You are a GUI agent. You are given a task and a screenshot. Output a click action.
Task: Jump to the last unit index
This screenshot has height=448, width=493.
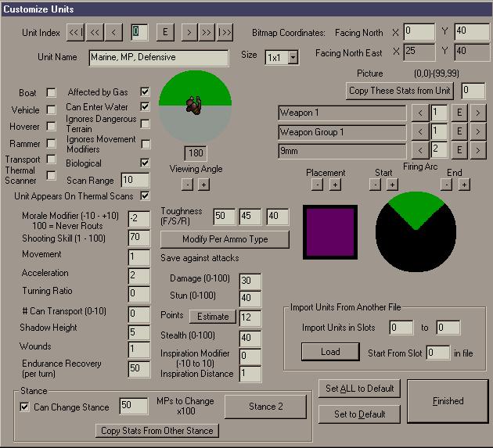[225, 32]
